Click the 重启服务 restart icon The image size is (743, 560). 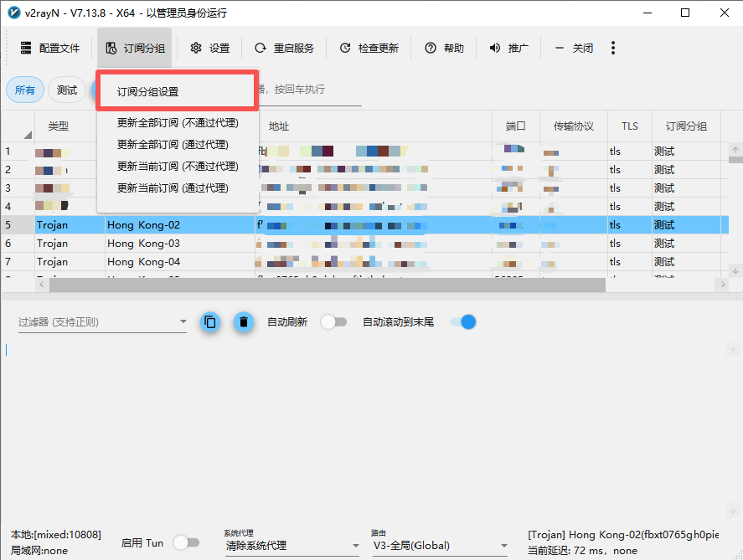tap(261, 49)
